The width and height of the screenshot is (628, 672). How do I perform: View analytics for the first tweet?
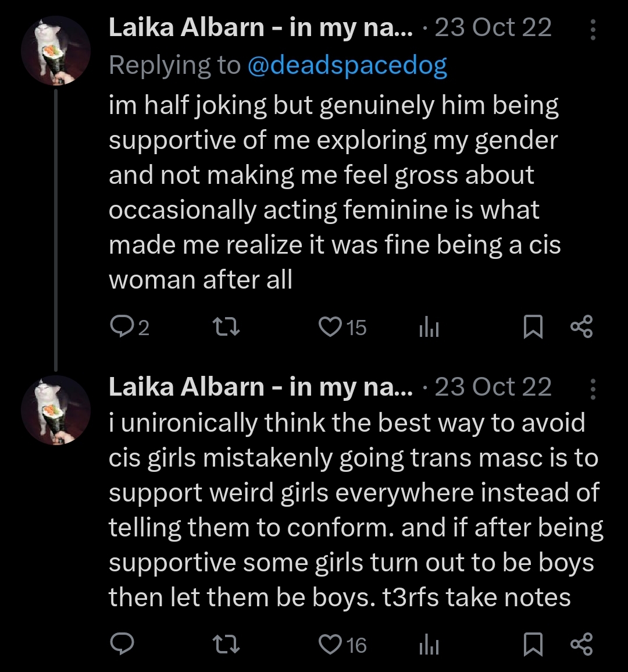pyautogui.click(x=429, y=328)
